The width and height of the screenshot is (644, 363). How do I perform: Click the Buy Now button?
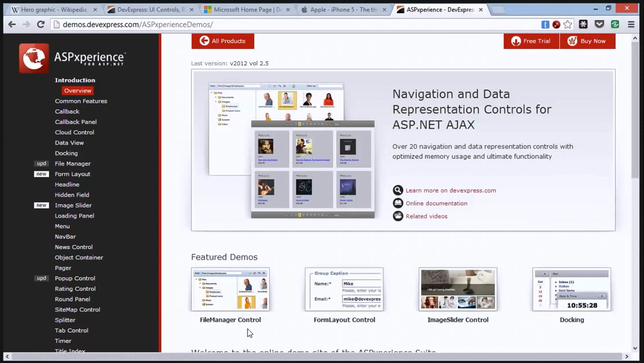pos(588,41)
